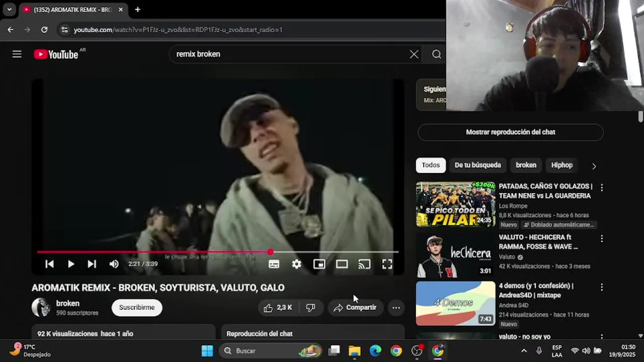The image size is (644, 362).
Task: Click the taskbar Buscar search box
Action: pos(272,351)
